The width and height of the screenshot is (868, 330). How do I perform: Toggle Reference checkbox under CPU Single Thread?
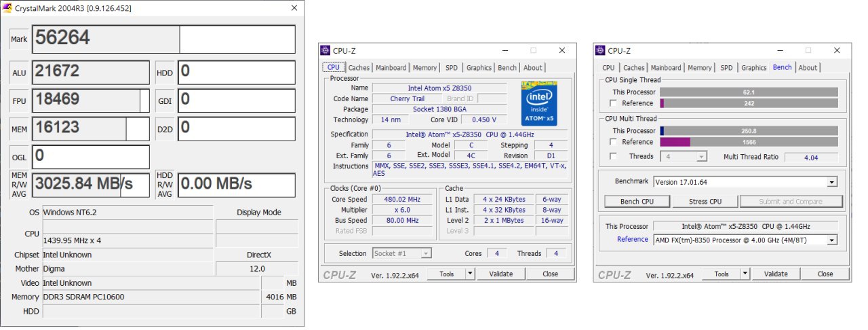tap(614, 103)
